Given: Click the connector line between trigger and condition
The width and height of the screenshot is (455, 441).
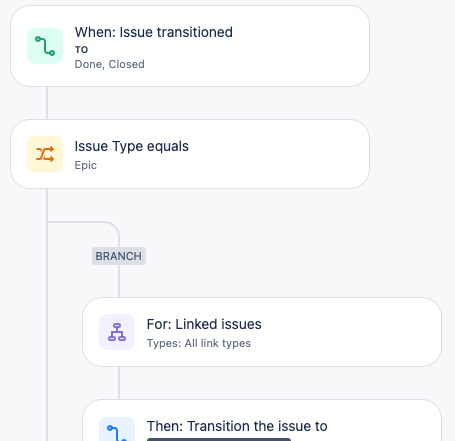Looking at the screenshot, I should [47, 103].
